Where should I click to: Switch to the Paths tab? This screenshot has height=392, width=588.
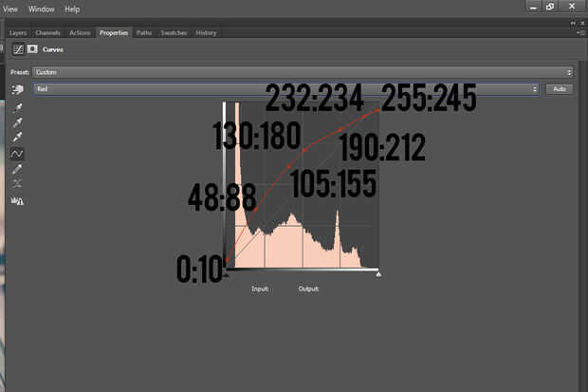point(144,33)
